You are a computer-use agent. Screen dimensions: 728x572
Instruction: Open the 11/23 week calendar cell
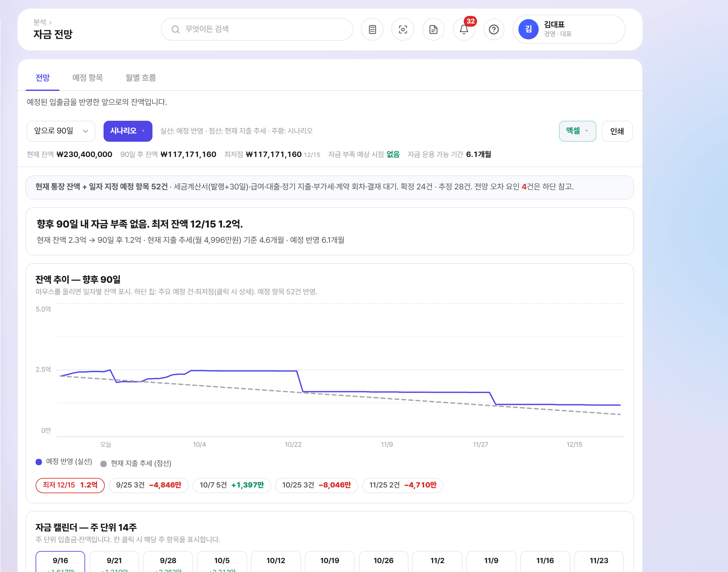pyautogui.click(x=599, y=562)
